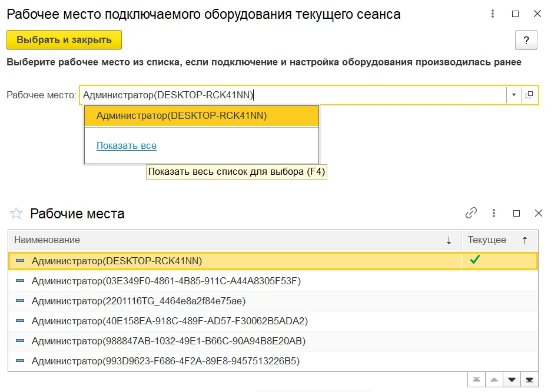Close the Рабочие места window
Screen dimensions: 551x392
[x=539, y=213]
